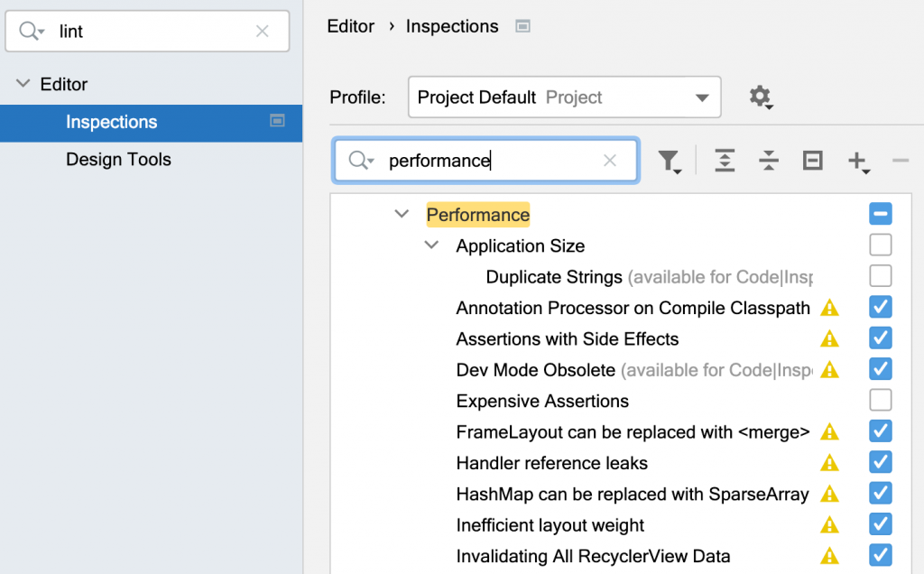Image resolution: width=924 pixels, height=574 pixels.
Task: Select Inspections in the settings sidebar
Action: coord(111,122)
